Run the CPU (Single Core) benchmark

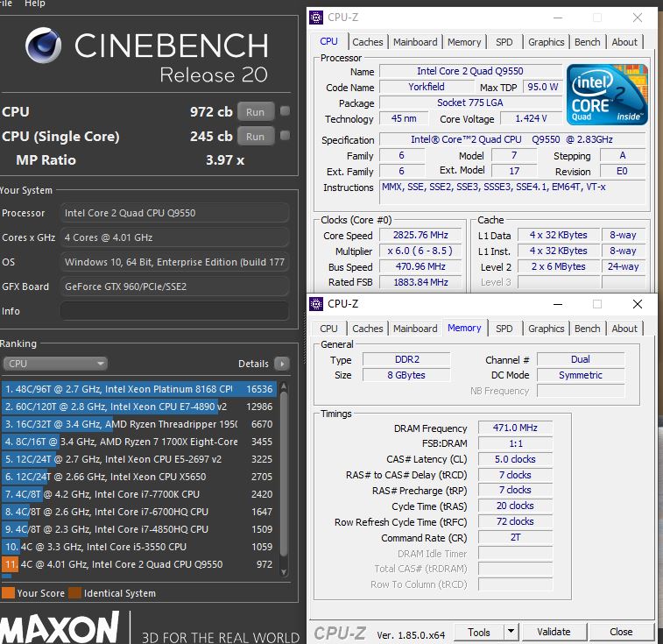coord(256,136)
